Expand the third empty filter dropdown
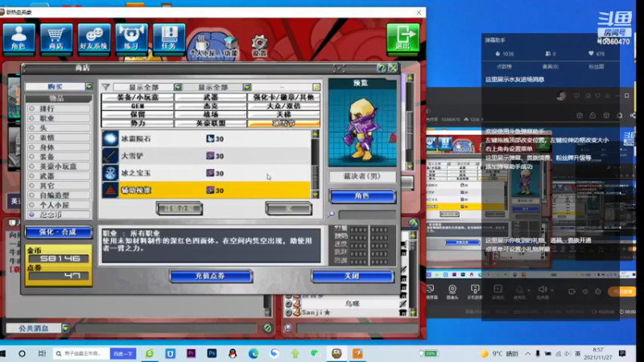 pyautogui.click(x=316, y=87)
